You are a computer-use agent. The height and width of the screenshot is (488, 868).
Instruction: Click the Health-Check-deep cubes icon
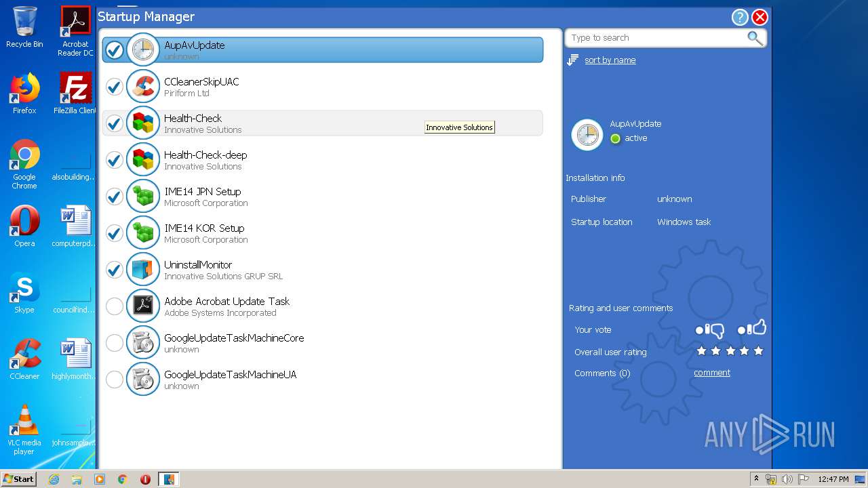click(143, 159)
